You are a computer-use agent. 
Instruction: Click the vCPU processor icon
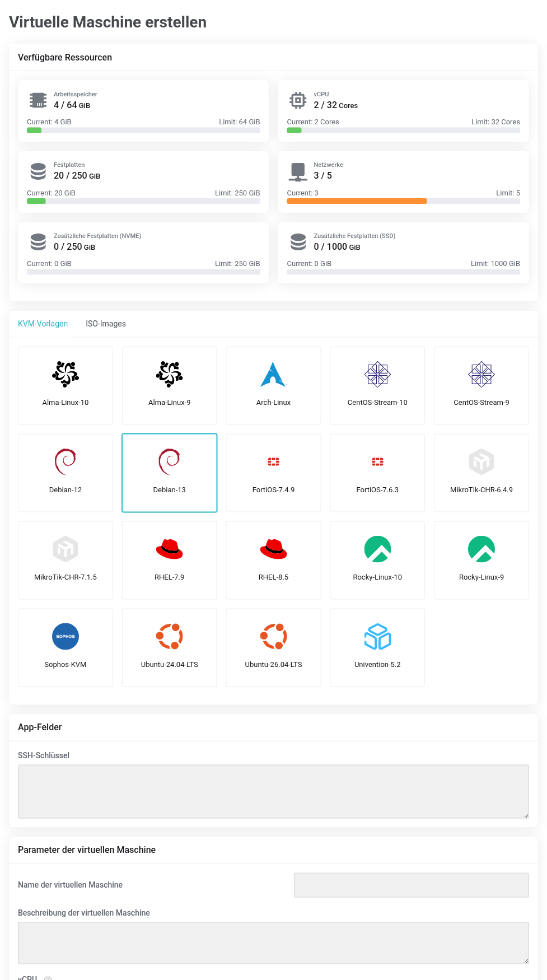tap(298, 100)
